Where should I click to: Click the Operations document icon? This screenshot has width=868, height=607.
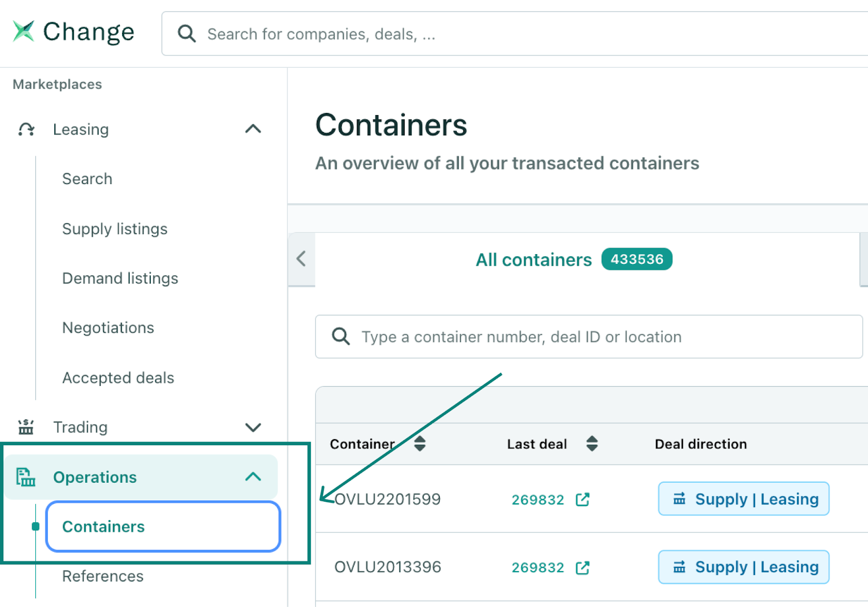25,477
